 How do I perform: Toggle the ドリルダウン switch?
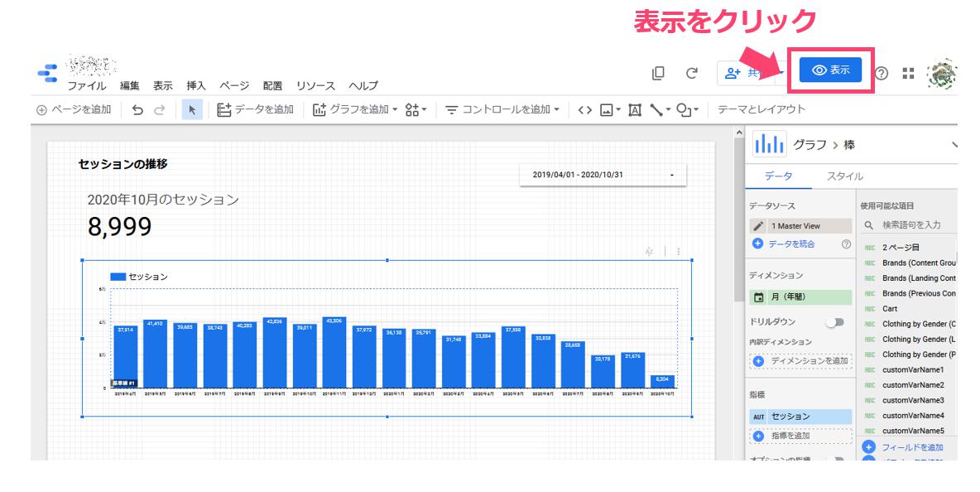(x=835, y=322)
